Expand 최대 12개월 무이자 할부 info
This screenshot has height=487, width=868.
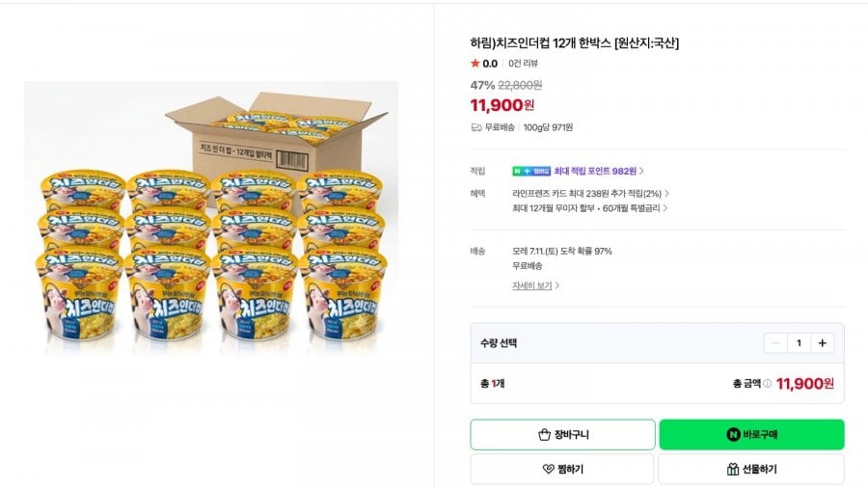pyautogui.click(x=589, y=208)
